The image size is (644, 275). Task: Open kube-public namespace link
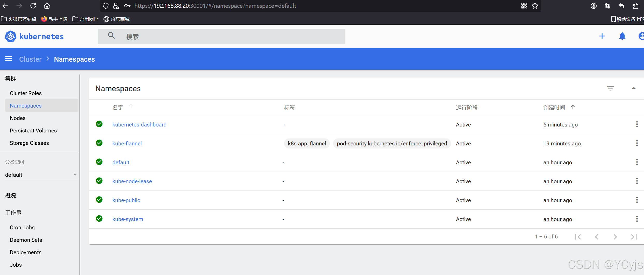126,200
